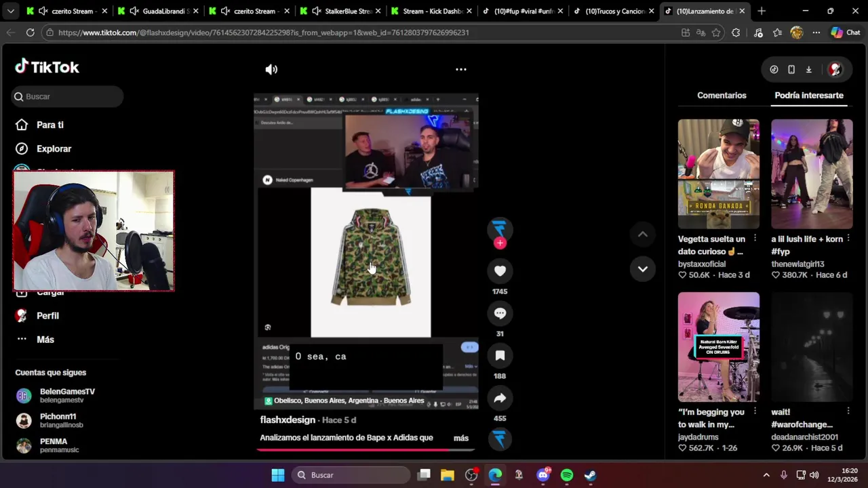Toggle the video sound speaker icon
The height and width of the screenshot is (488, 868).
pos(271,69)
